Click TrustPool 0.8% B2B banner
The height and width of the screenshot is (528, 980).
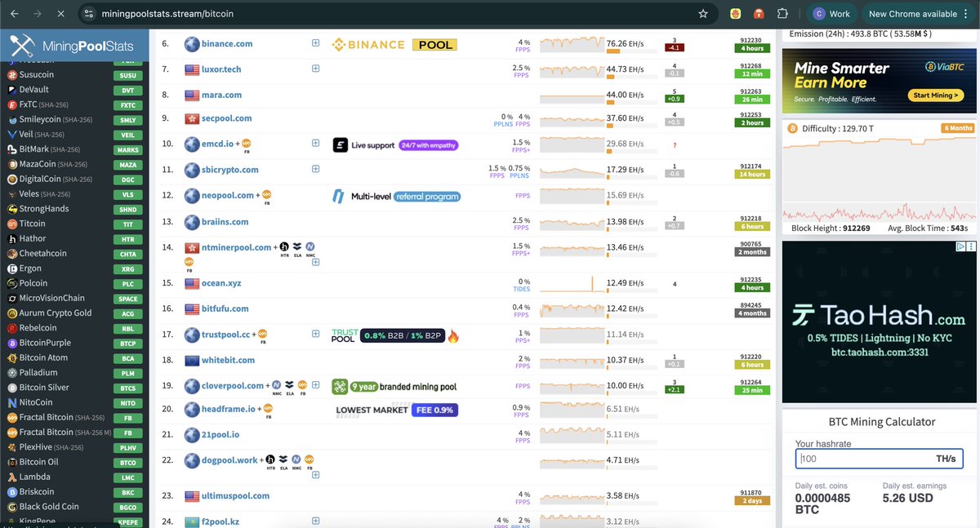[395, 335]
